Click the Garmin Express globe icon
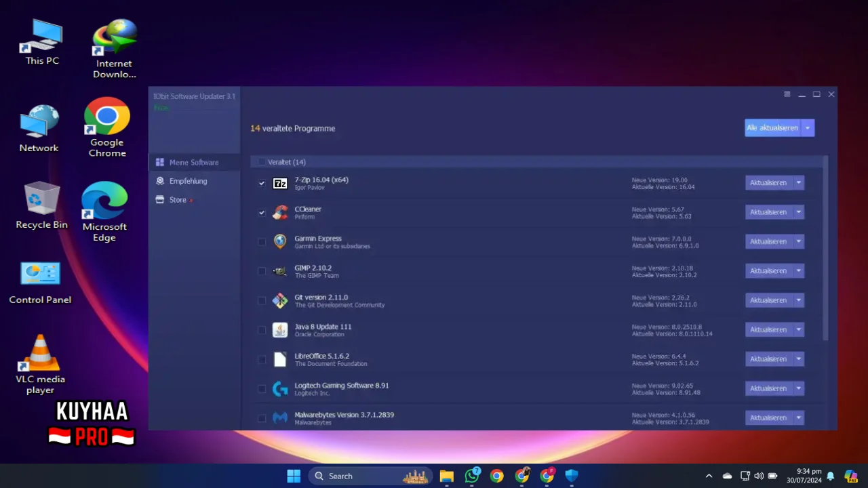 pos(280,241)
